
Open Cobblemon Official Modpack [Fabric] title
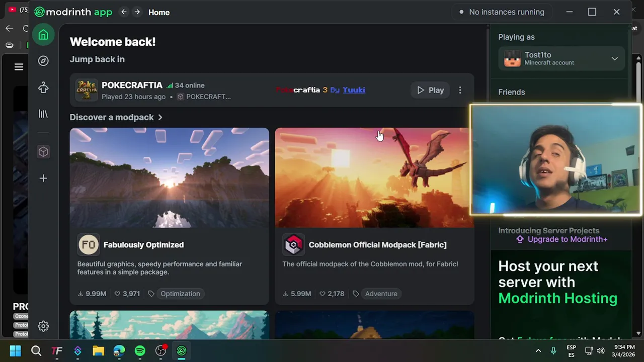tap(377, 245)
